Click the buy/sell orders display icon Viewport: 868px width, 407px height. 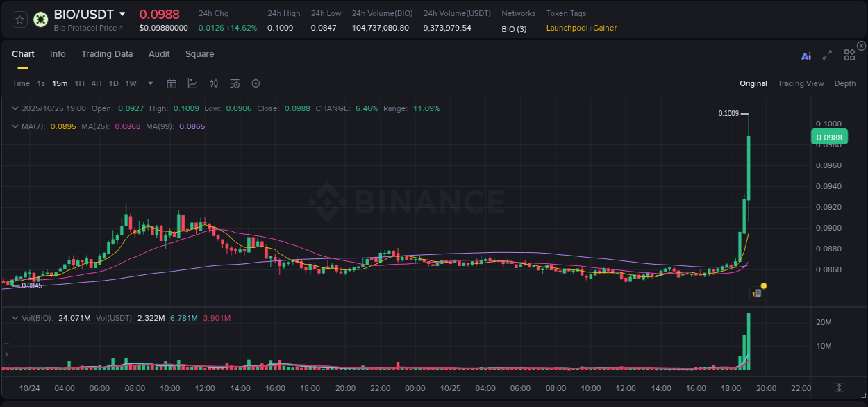pos(213,83)
